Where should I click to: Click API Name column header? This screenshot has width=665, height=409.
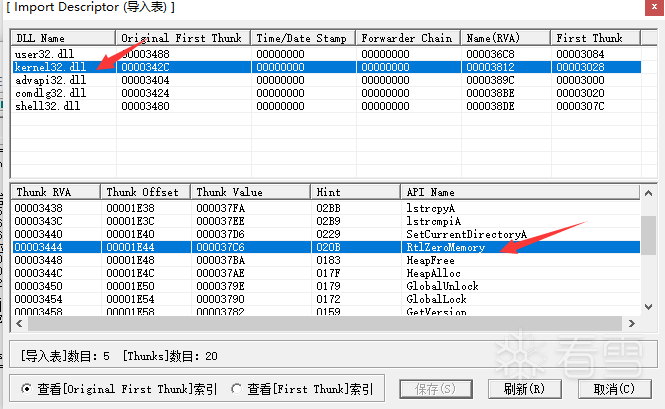click(x=520, y=192)
